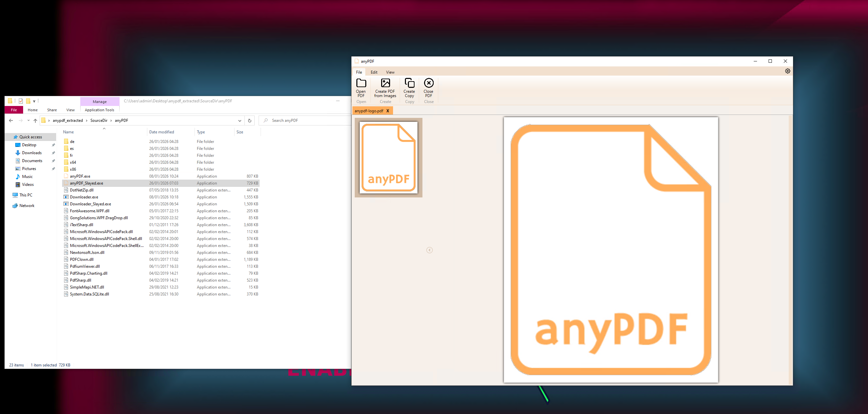Select the x64 folder

(x=161, y=162)
